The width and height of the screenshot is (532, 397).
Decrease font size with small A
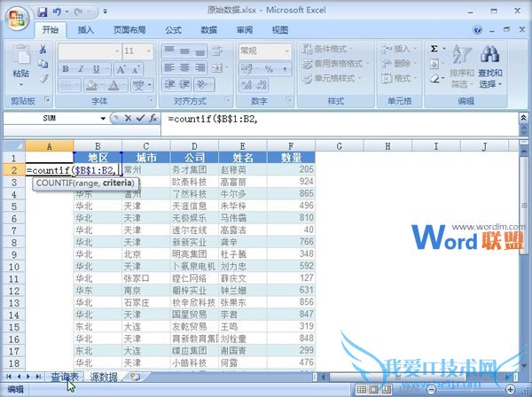point(136,69)
